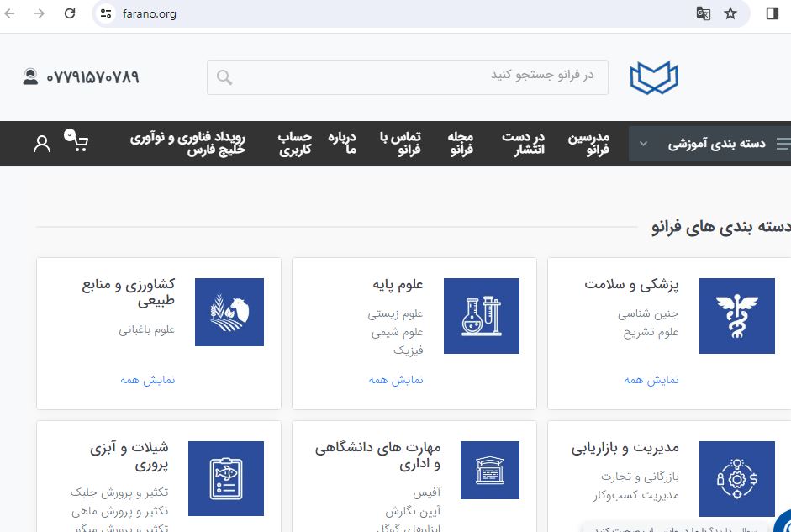Click the lab flask icon for 'علوم پایه'
Image resolution: width=791 pixels, height=532 pixels.
482,316
